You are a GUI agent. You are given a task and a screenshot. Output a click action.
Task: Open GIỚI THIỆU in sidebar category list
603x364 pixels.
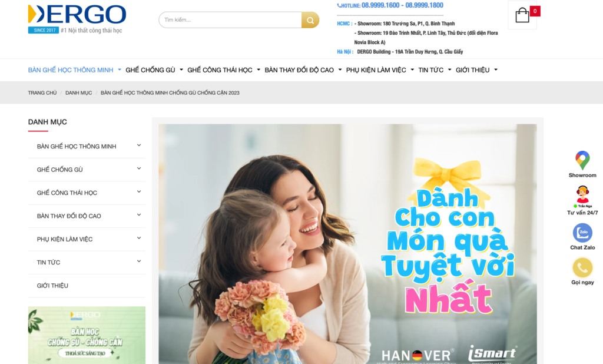pyautogui.click(x=52, y=286)
